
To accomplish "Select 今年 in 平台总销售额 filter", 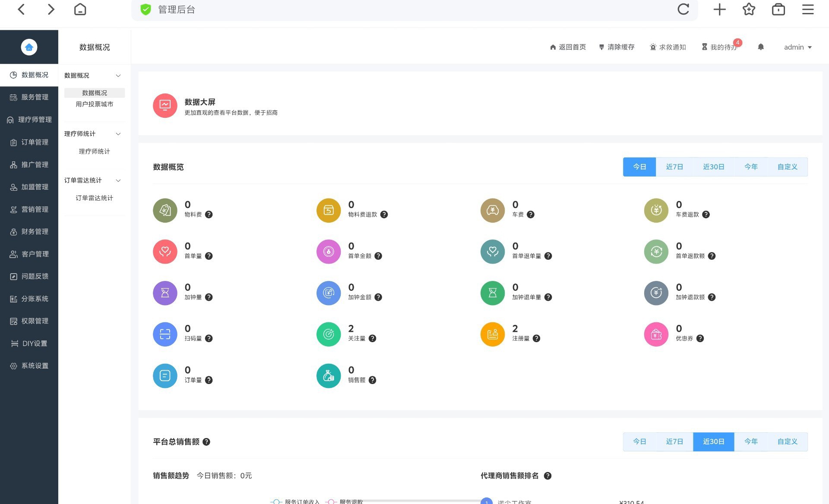I will click(751, 442).
